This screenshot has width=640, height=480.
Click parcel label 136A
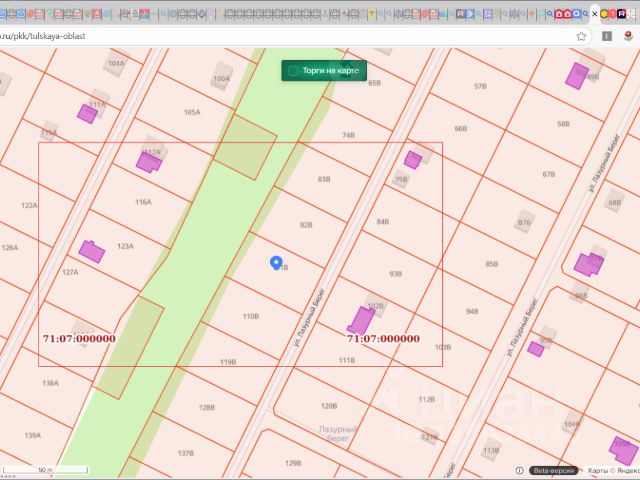[x=50, y=383]
